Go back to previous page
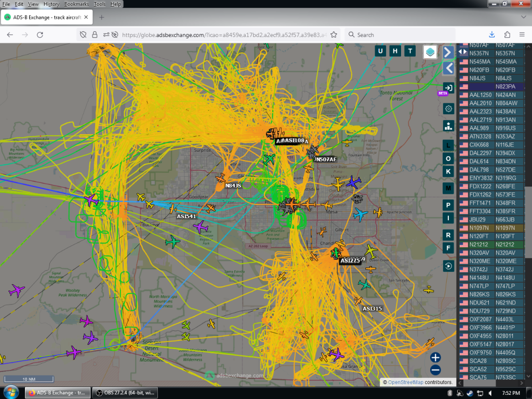 click(x=10, y=35)
